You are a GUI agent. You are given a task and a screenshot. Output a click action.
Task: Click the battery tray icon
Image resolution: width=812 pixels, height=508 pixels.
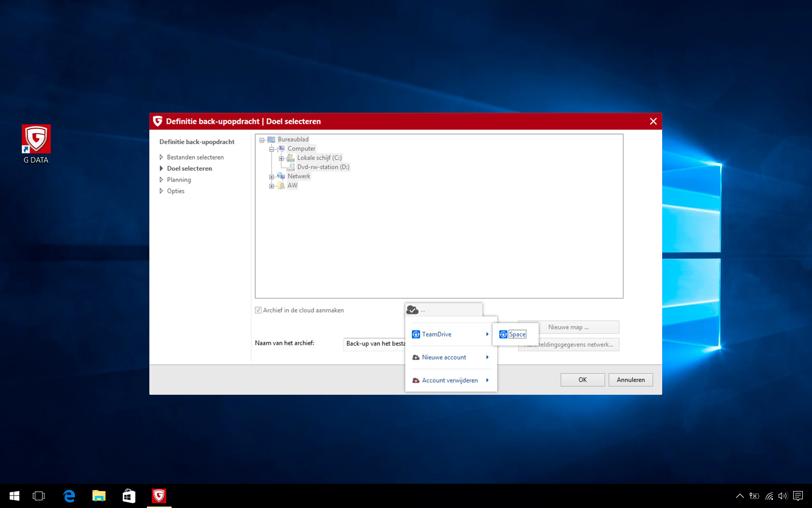tap(754, 496)
